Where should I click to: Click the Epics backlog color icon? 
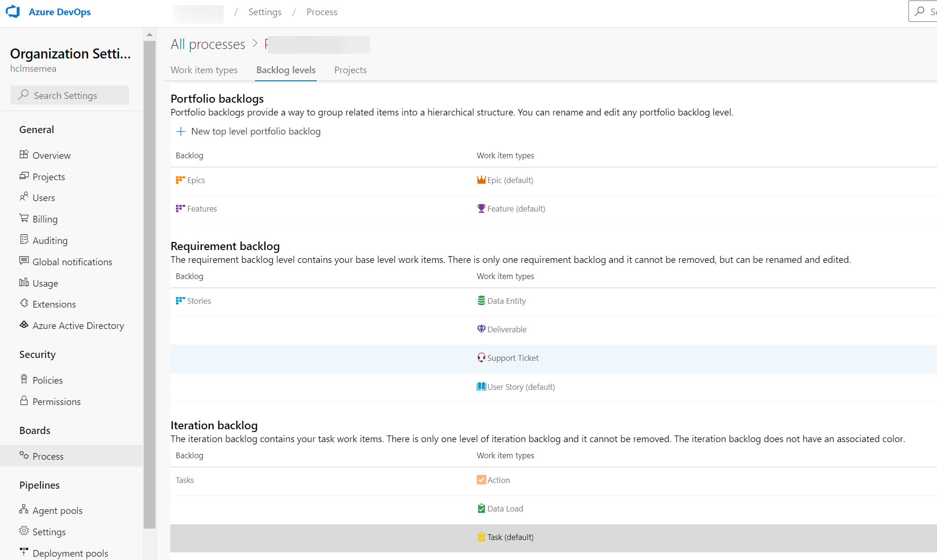tap(180, 180)
